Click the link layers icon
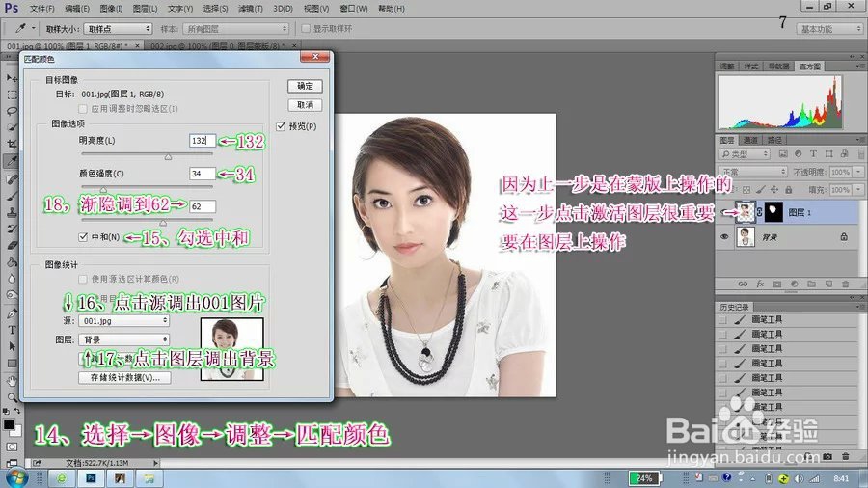868x488 pixels. coord(743,284)
